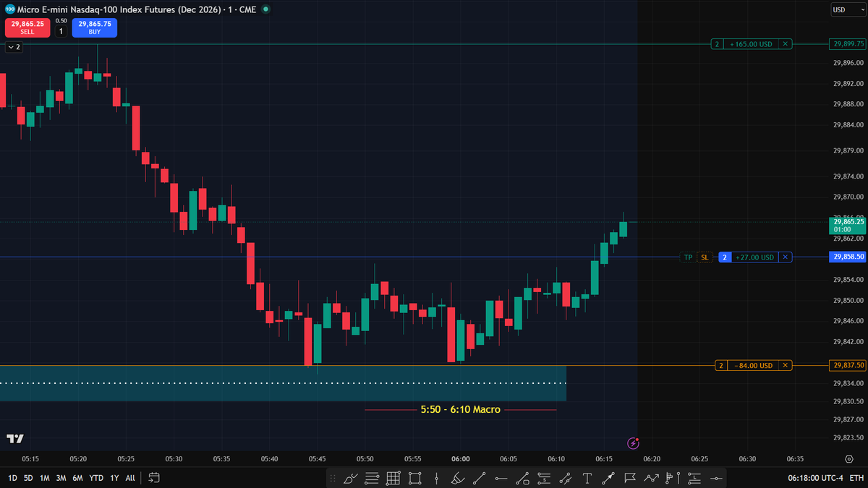Select the 5:50 - 6:10 Macro text annotation
Viewport: 868px width, 488px height.
click(x=460, y=410)
